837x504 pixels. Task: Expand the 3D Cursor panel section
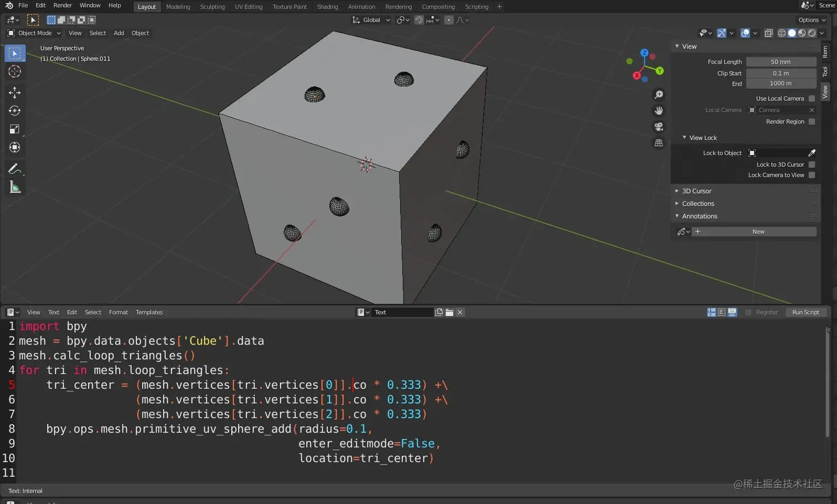[x=696, y=190]
